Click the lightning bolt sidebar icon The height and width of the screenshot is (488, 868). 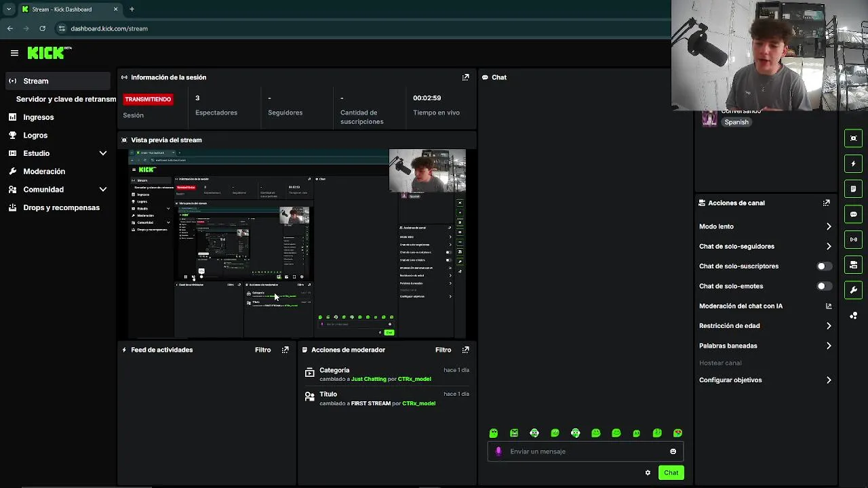pyautogui.click(x=853, y=163)
